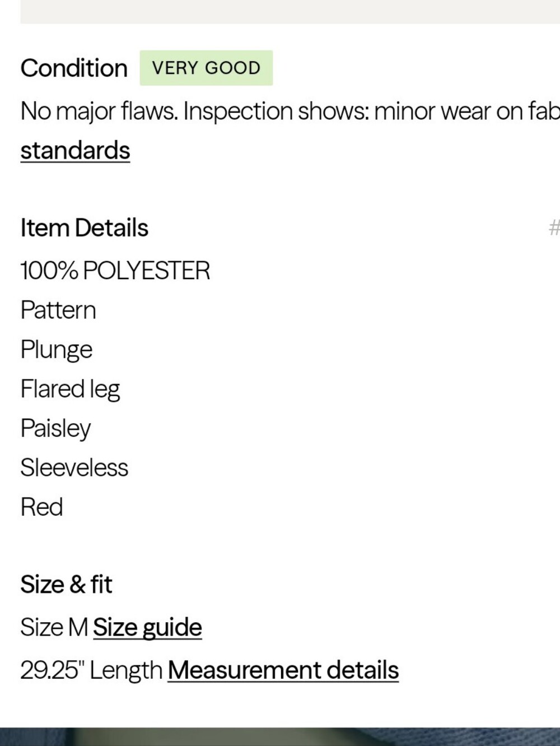Click the VERY GOOD condition badge
Image resolution: width=560 pixels, height=746 pixels.
[206, 68]
